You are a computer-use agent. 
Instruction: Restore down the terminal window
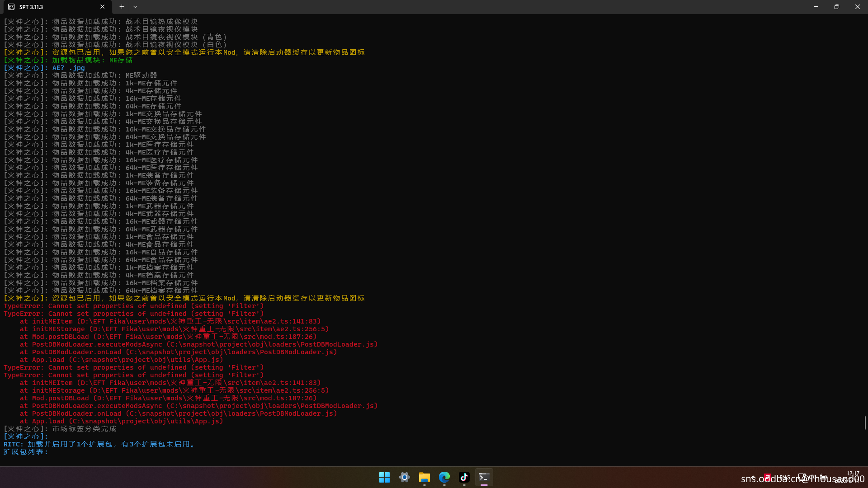pos(837,7)
